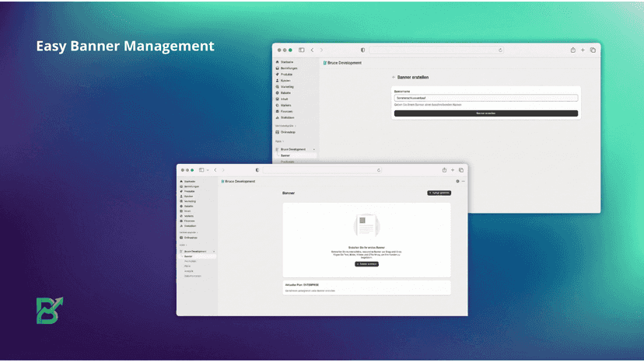Open tab overview icon in back browser window

[x=593, y=50]
